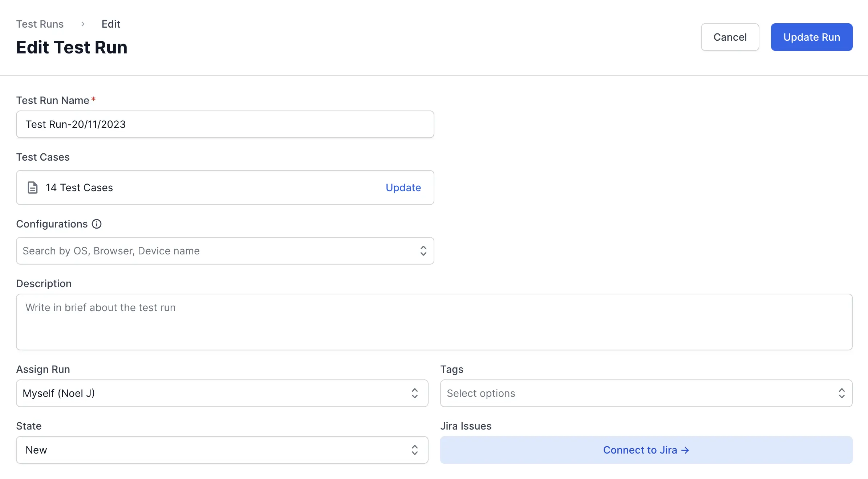This screenshot has width=868, height=479.
Task: Expand the State dropdown set to New
Action: coord(214,450)
